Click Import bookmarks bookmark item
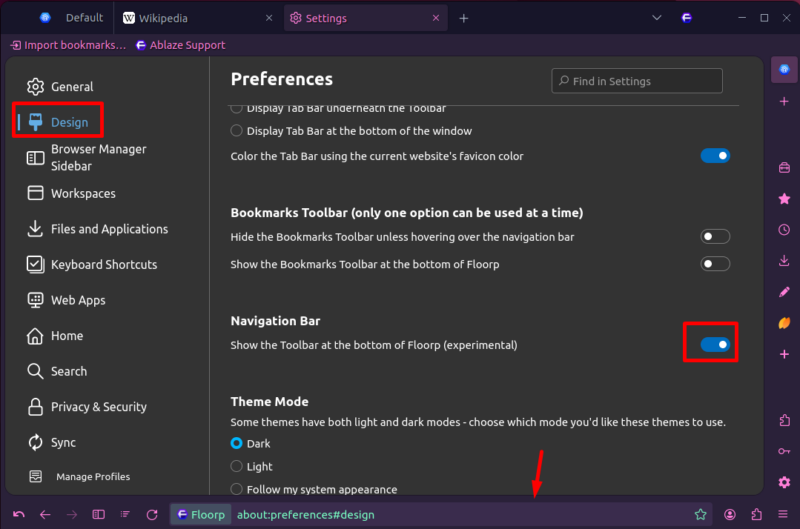Viewport: 800px width, 529px height. (x=68, y=45)
